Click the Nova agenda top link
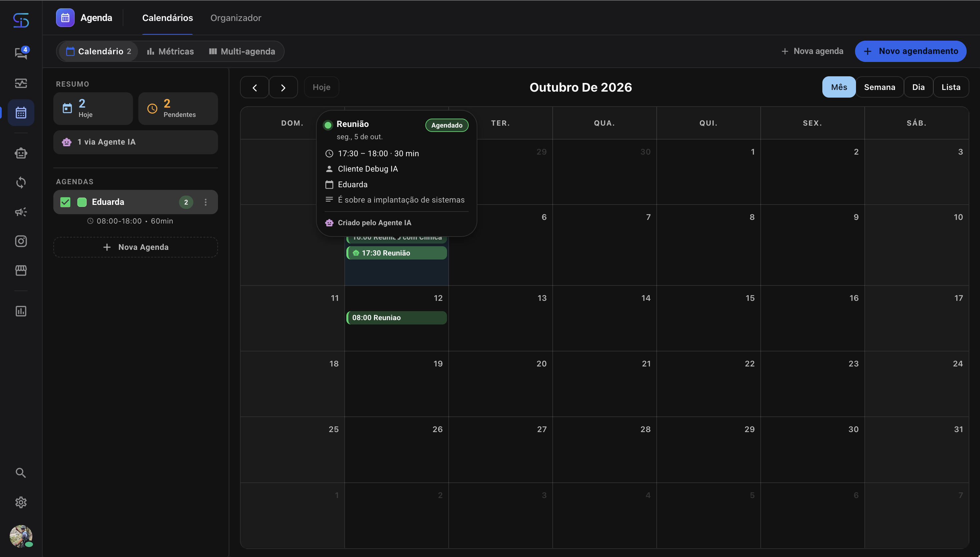 (x=812, y=51)
